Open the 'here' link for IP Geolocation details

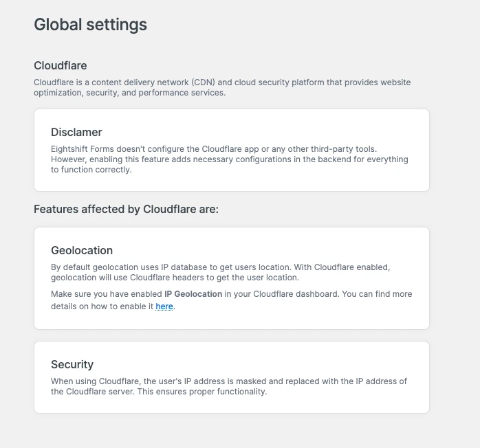tap(164, 306)
